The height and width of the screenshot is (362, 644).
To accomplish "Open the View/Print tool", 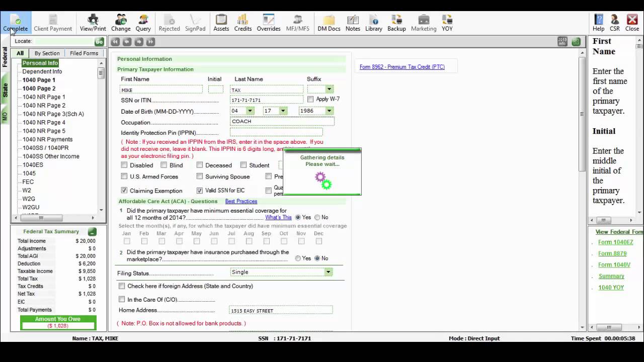I will pos(93,23).
